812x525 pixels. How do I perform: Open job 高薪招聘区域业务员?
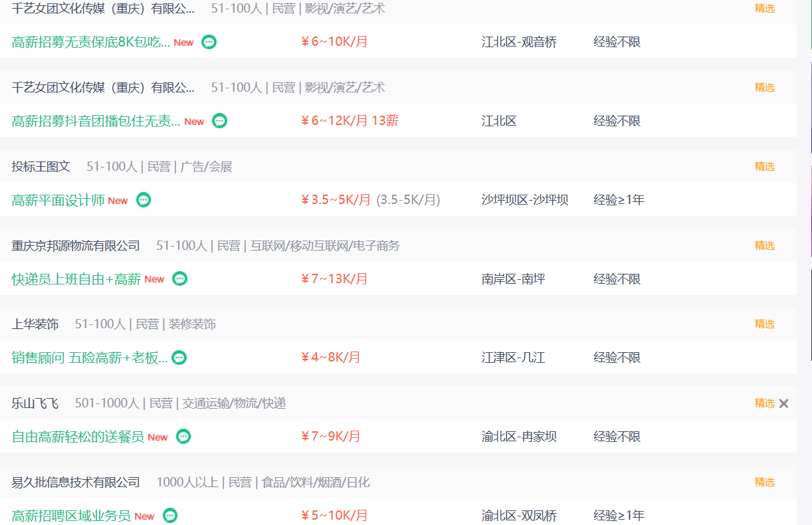pyautogui.click(x=71, y=516)
